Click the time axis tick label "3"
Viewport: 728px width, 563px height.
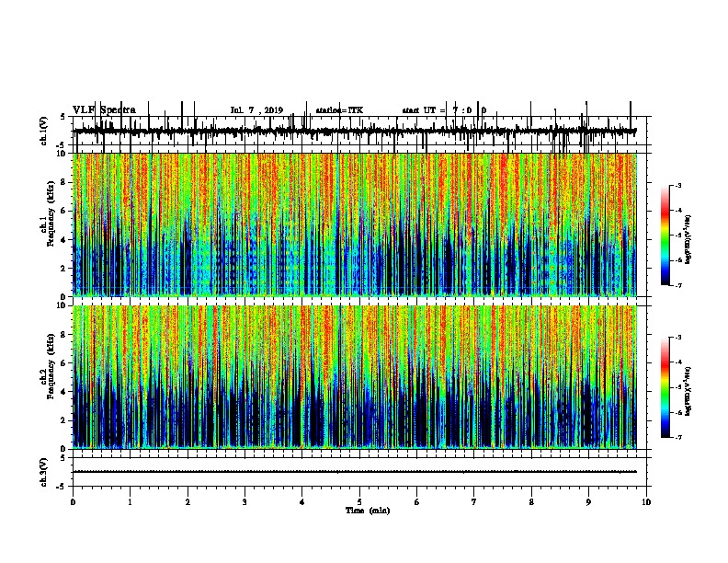pos(245,502)
